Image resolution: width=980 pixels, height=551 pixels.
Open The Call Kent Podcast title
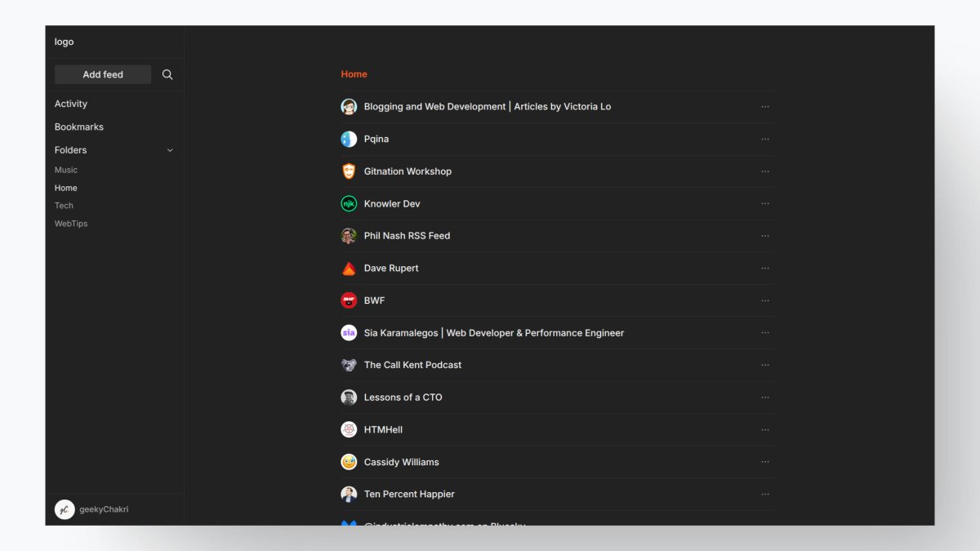point(412,365)
